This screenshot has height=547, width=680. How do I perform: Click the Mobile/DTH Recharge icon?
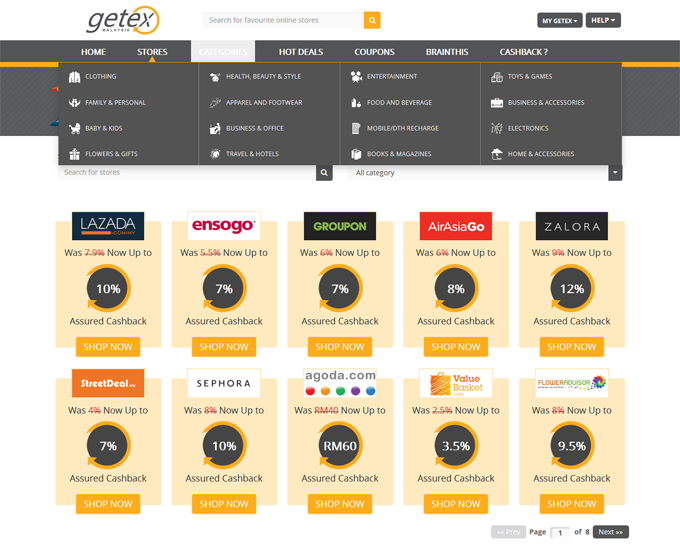coord(356,128)
